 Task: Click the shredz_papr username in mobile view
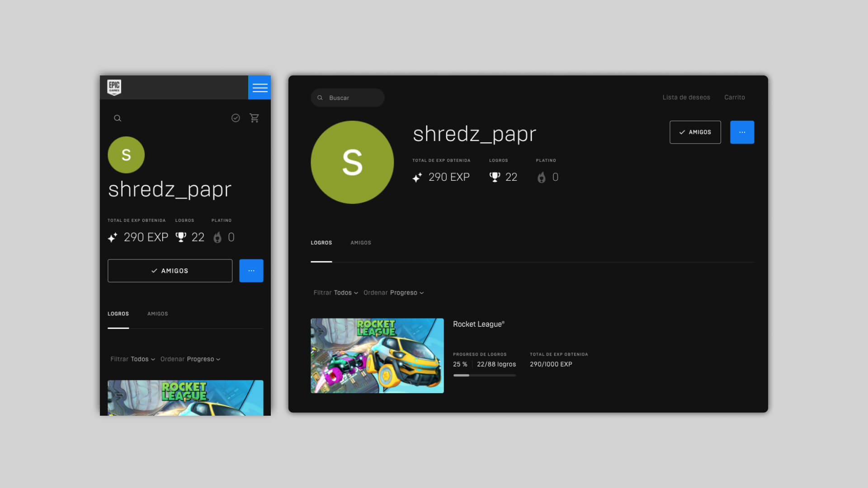point(170,189)
